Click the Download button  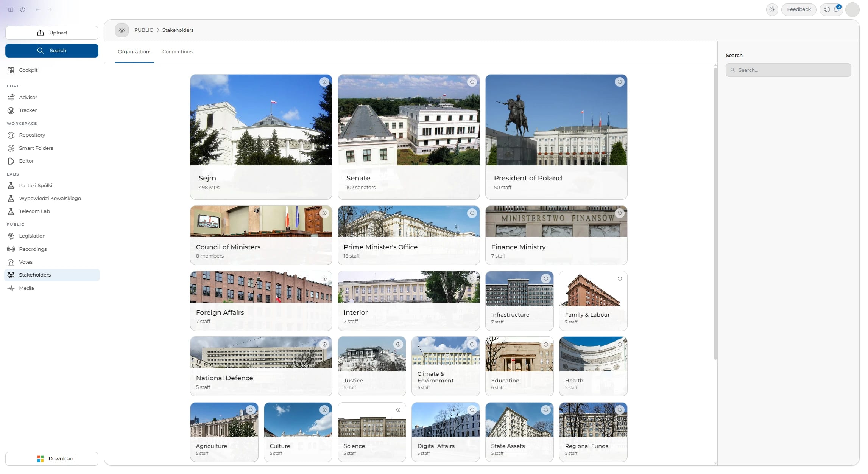[52, 458]
